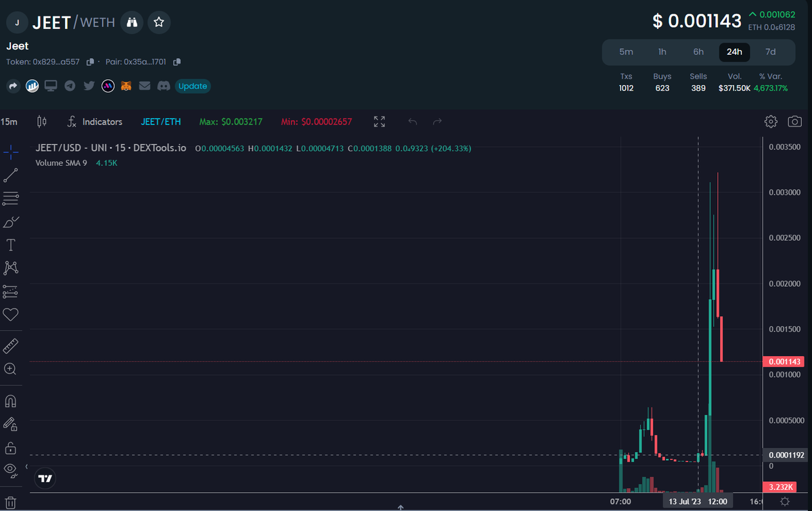Collapse the drawing toolbar side arrow
812x511 pixels.
point(26,467)
